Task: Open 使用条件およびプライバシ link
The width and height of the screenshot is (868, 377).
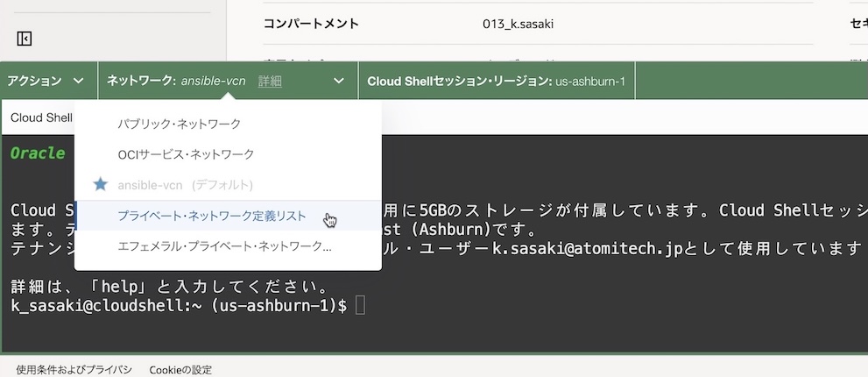Action: click(x=74, y=370)
